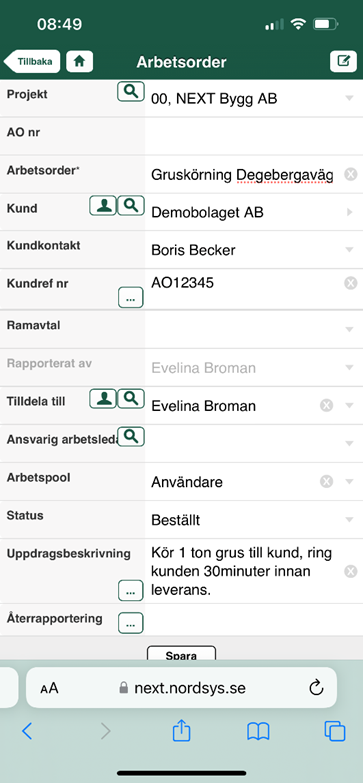The width and height of the screenshot is (363, 783).
Task: Go back with the Tillbaka button
Action: click(32, 61)
